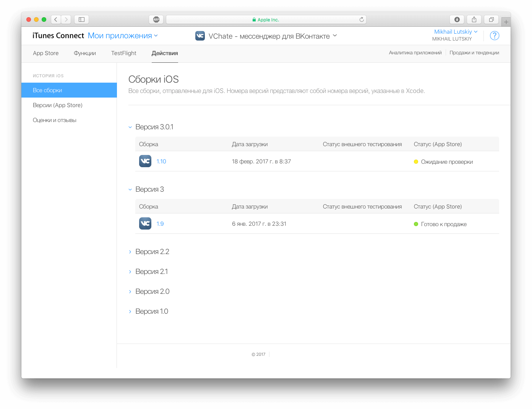Show Safari downloads

click(x=457, y=20)
